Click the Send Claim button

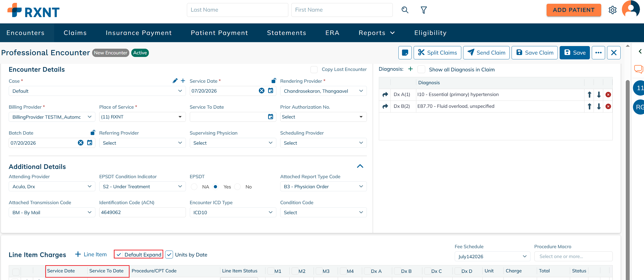[486, 53]
